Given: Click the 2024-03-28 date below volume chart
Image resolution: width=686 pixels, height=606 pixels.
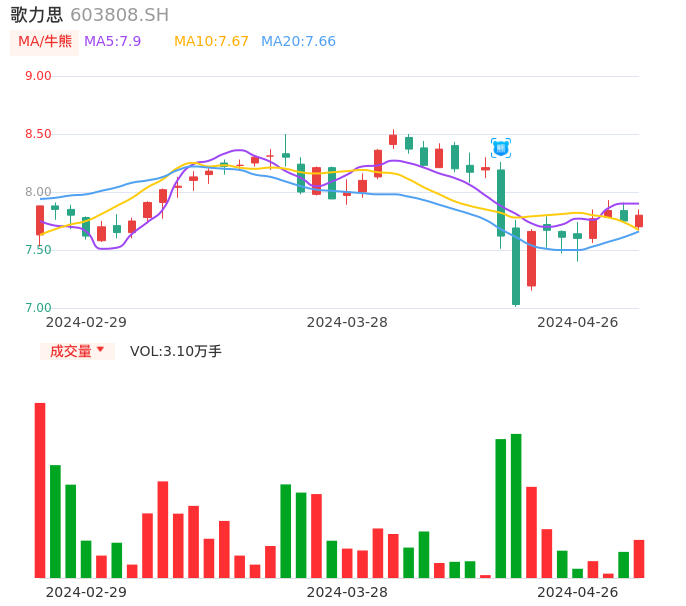Looking at the screenshot, I should coord(347,592).
